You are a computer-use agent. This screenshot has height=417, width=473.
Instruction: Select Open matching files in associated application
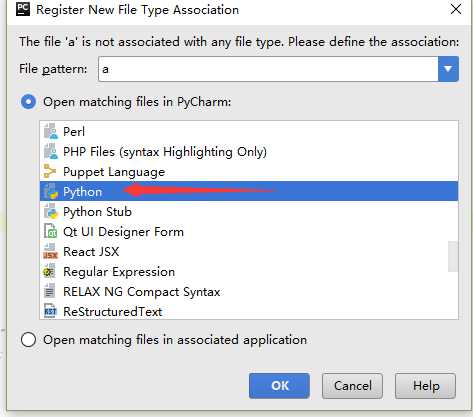pyautogui.click(x=28, y=340)
